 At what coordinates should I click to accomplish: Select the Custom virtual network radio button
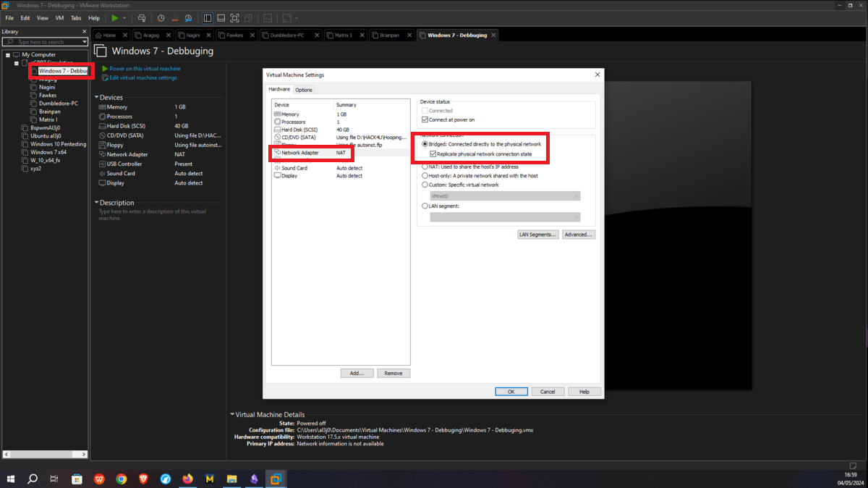[x=425, y=185]
